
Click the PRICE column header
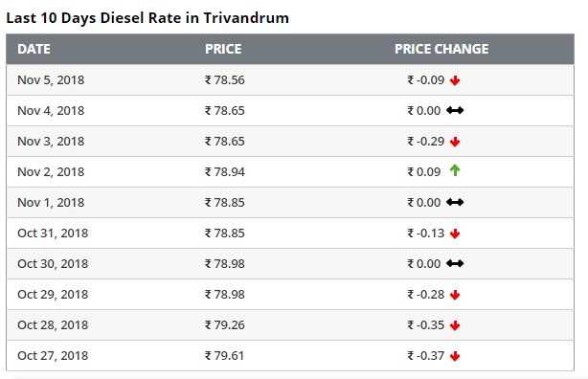click(x=223, y=49)
